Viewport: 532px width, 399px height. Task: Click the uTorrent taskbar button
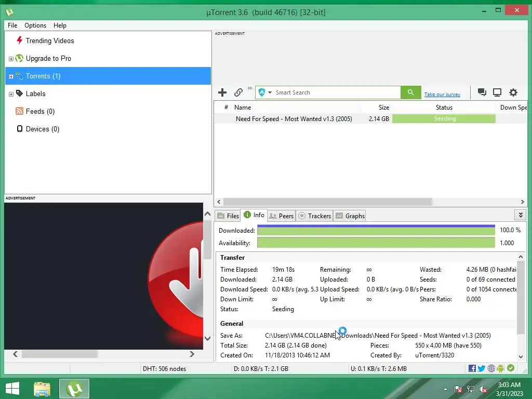click(x=74, y=389)
